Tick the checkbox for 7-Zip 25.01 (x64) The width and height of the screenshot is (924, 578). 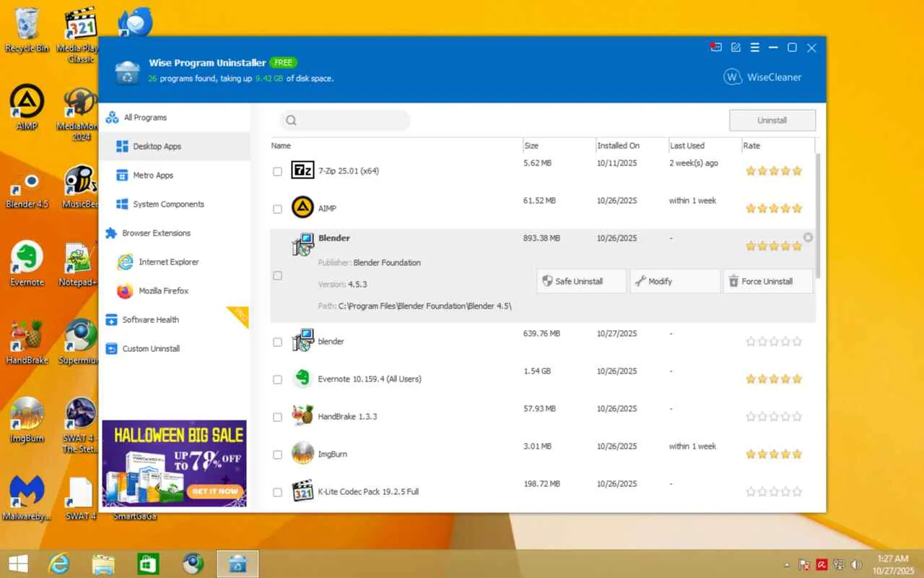(277, 171)
